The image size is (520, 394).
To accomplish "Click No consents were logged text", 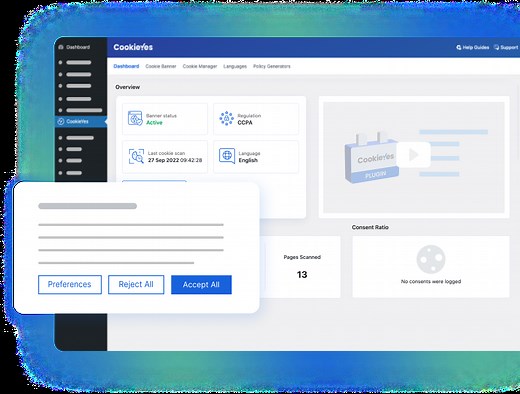I will pos(431,281).
